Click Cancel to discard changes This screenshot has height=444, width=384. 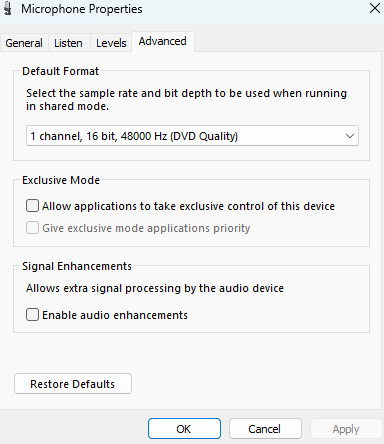(x=265, y=429)
